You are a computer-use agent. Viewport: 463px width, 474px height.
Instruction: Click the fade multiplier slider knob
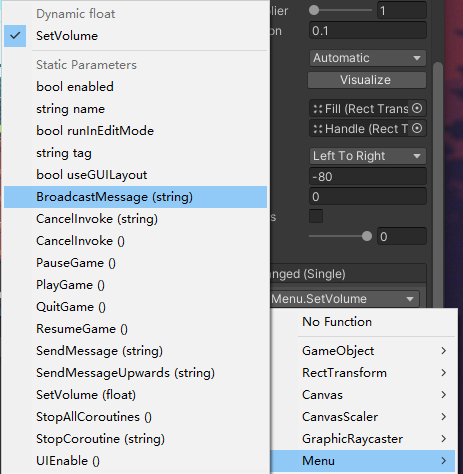pyautogui.click(x=314, y=10)
